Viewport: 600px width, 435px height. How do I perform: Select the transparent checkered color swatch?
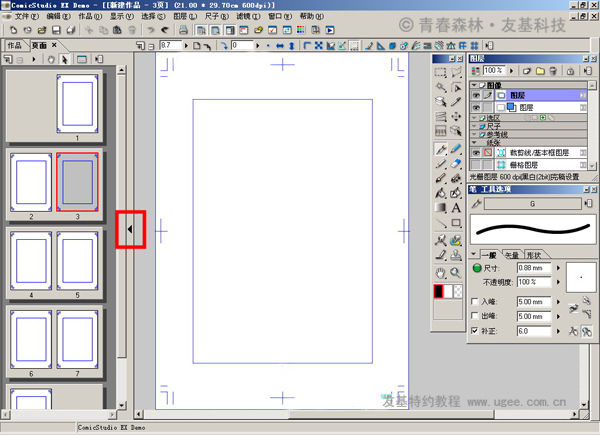coord(458,292)
